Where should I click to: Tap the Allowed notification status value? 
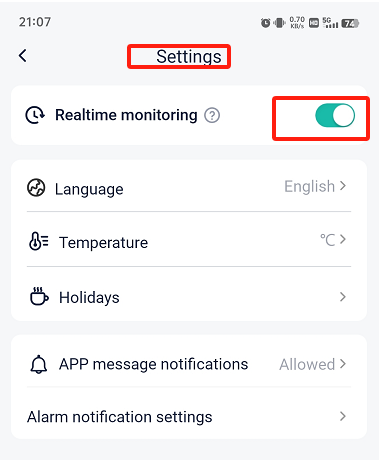(x=307, y=364)
